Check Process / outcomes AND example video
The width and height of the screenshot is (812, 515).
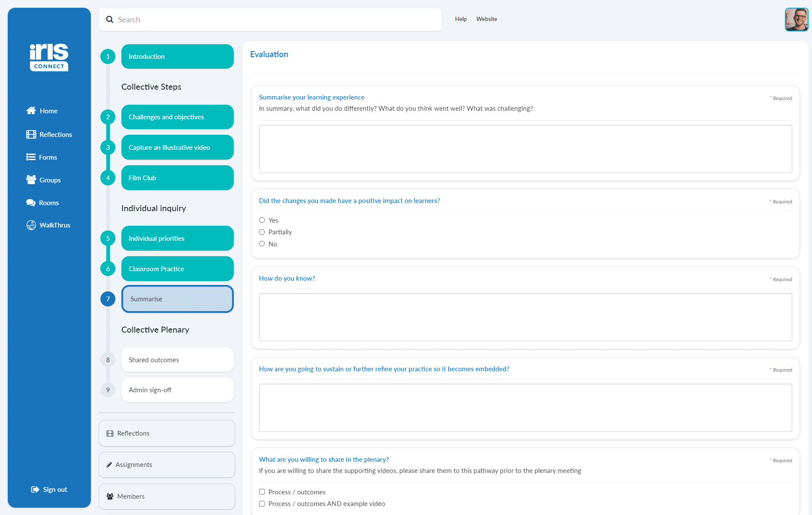pos(262,503)
